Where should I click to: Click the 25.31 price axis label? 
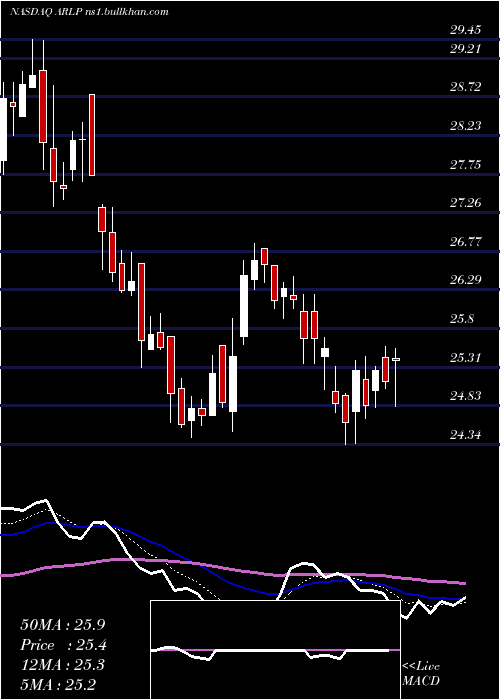pos(466,358)
